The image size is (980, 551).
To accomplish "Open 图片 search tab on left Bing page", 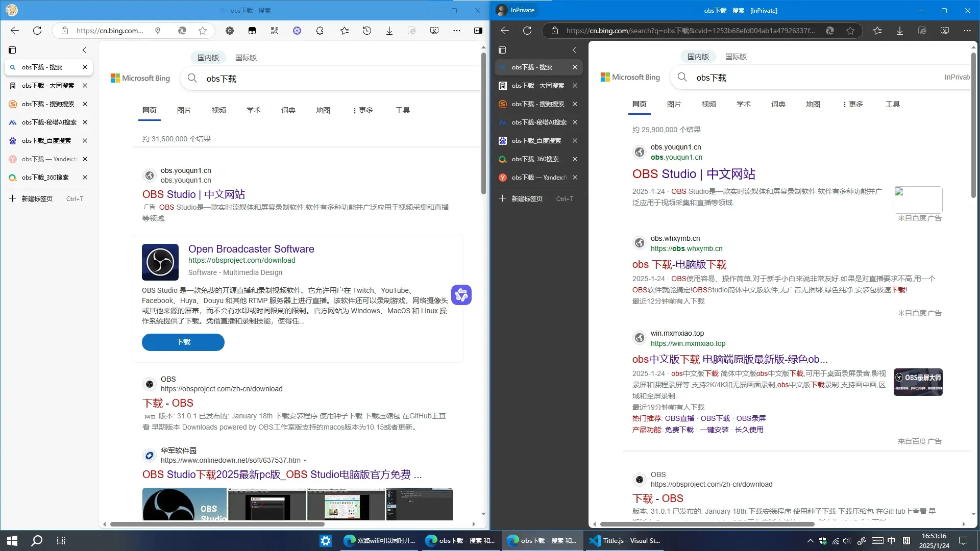I will point(184,110).
